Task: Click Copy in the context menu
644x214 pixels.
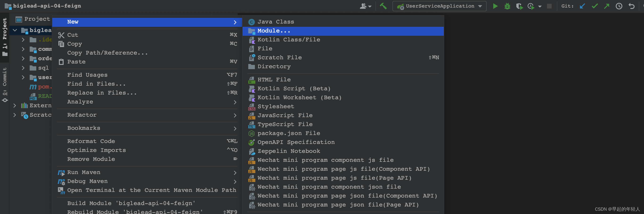Action: click(147, 44)
